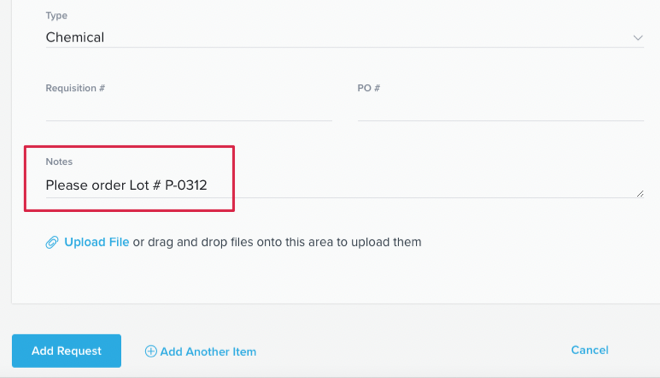Click the Type field label

(56, 16)
